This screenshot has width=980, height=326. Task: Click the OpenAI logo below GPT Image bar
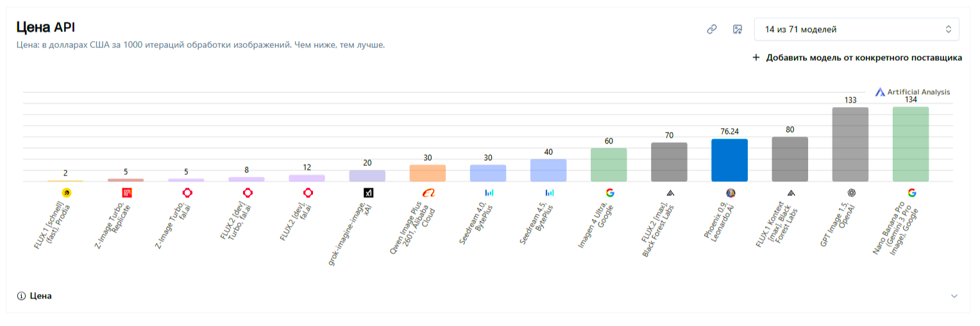pos(851,192)
